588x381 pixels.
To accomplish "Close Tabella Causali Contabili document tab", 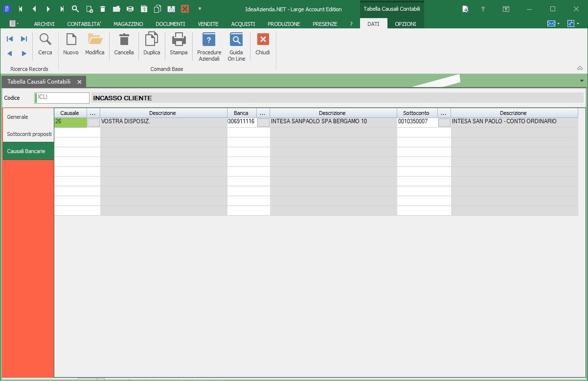I will click(x=79, y=82).
